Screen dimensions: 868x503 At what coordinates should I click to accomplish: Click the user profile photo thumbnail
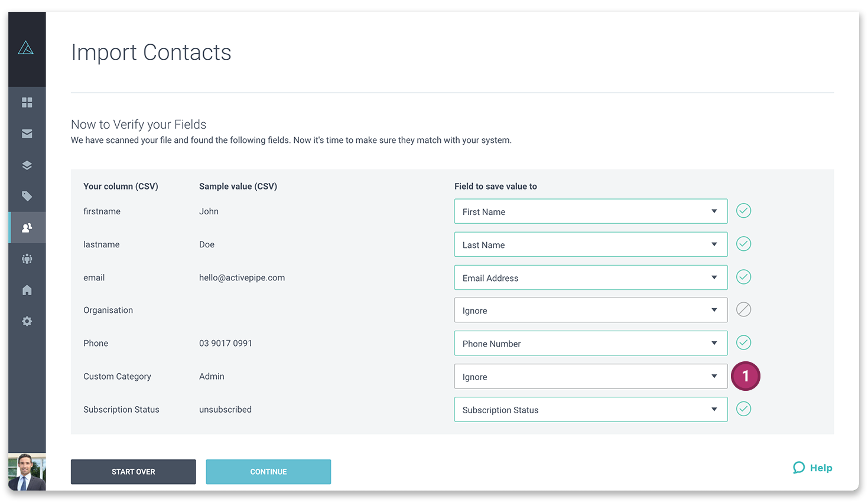(27, 472)
